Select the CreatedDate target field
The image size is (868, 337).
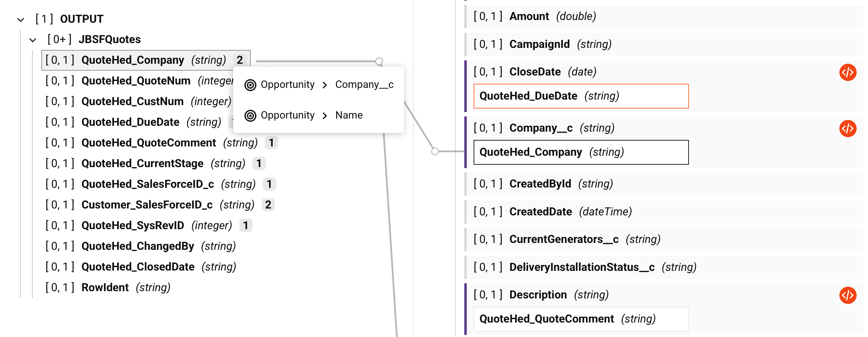[540, 212]
